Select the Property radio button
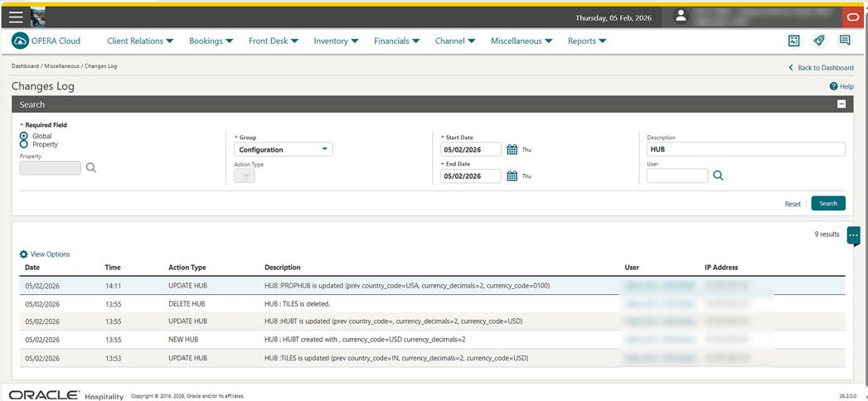This screenshot has height=401, width=868. point(24,144)
